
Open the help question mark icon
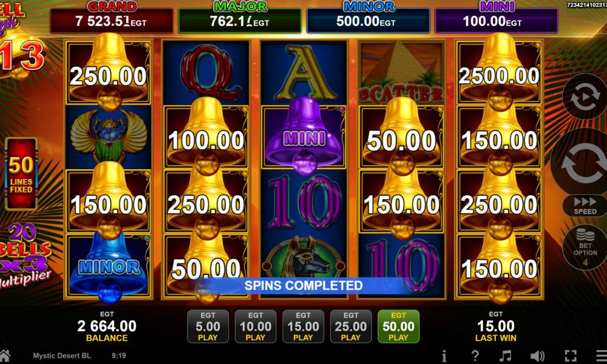point(475,356)
